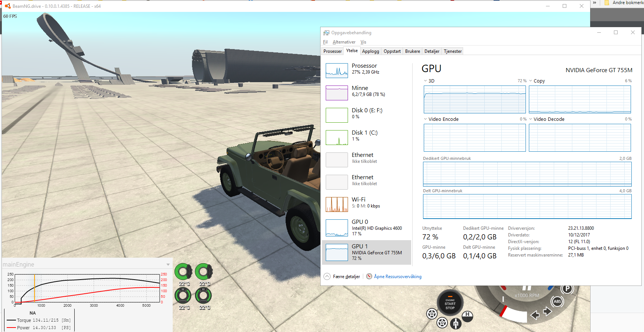Toggle the right turn signal arrow
Image resolution: width=644 pixels, height=332 pixels.
pyautogui.click(x=547, y=312)
